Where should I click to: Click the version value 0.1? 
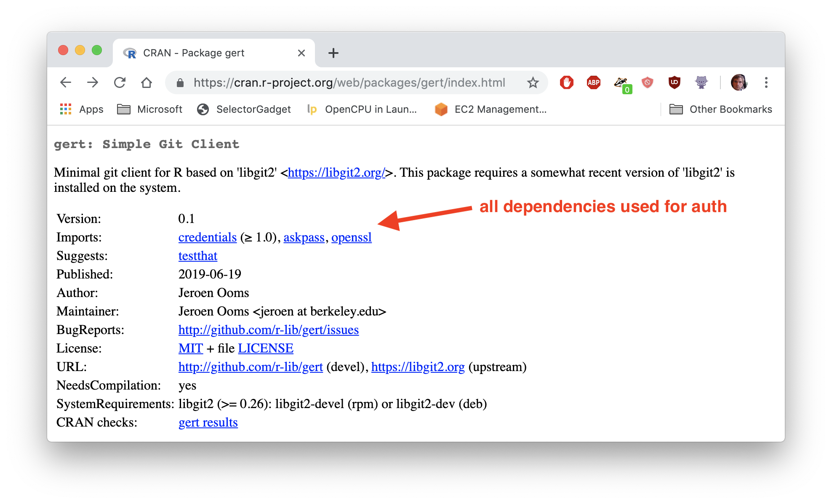coord(187,219)
